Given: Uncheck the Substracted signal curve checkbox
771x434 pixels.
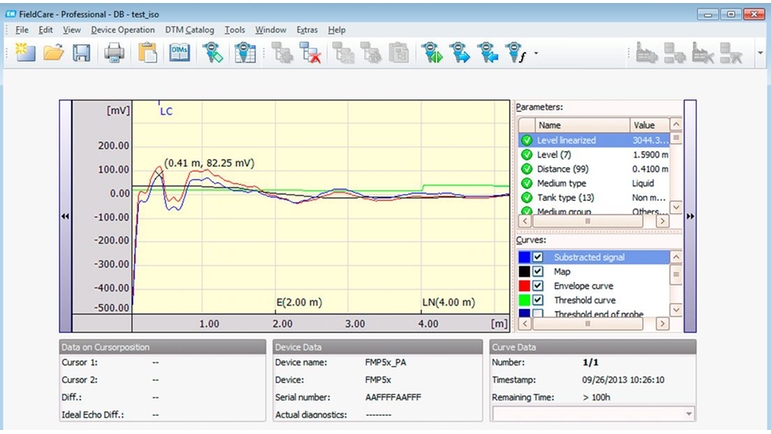Looking at the screenshot, I should (x=538, y=257).
